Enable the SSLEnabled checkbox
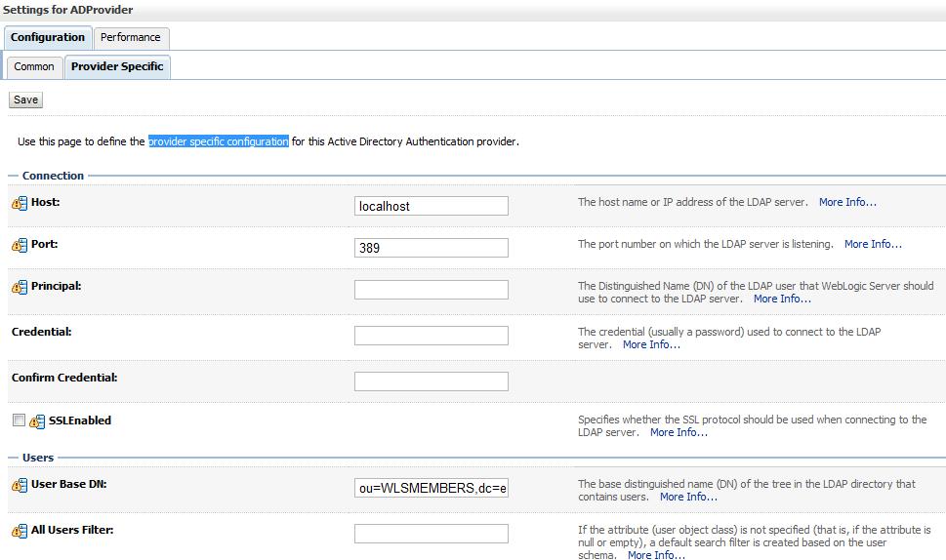This screenshot has height=560, width=946. pos(19,420)
